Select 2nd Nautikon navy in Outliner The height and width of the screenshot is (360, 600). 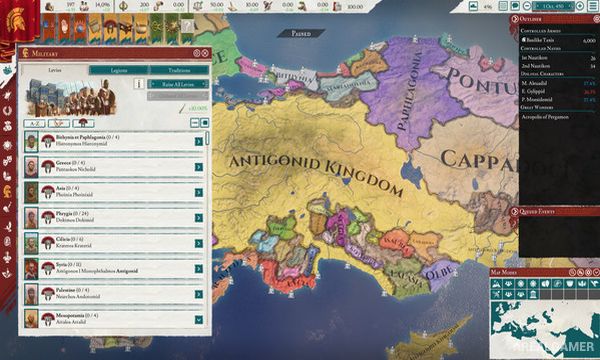[558, 66]
